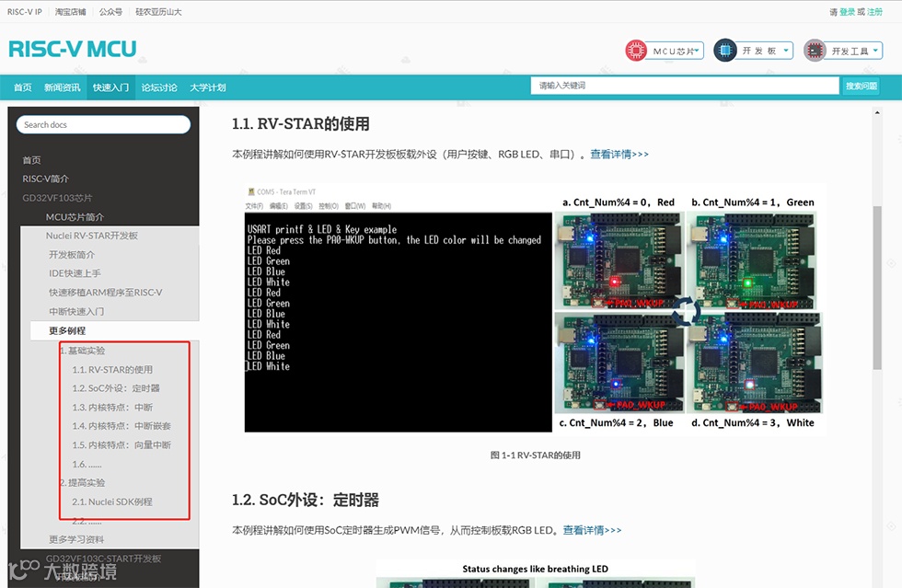
Task: Open sidebar RISC-V简介 entry
Action: 45,179
